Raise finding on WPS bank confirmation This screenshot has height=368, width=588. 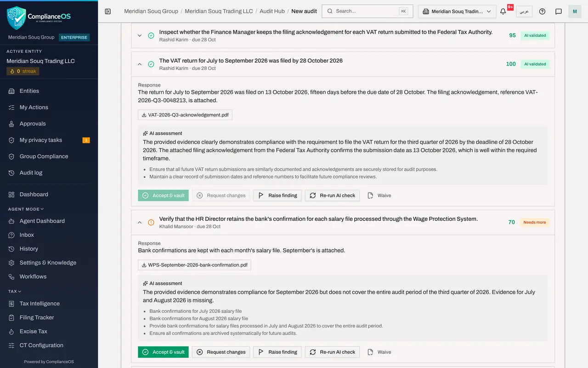[277, 352]
